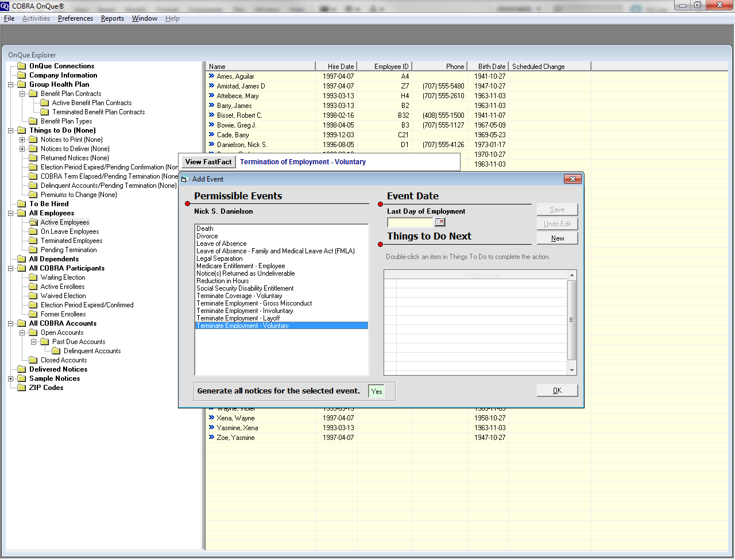The height and width of the screenshot is (560, 735).
Task: Click the Last Day of Employment date field
Action: 410,222
